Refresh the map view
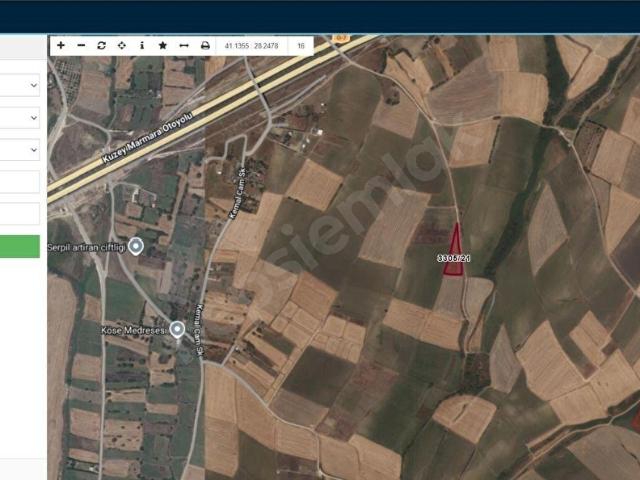 (x=102, y=45)
